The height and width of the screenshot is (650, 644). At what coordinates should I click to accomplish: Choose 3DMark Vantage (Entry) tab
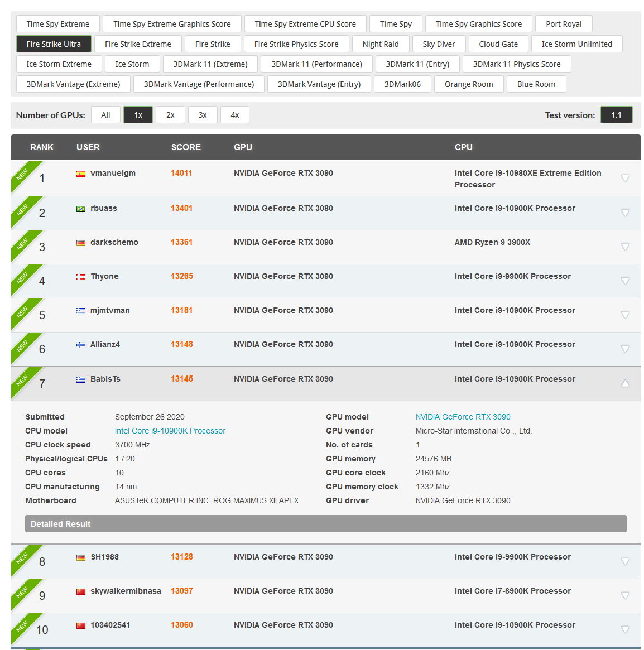pyautogui.click(x=319, y=84)
